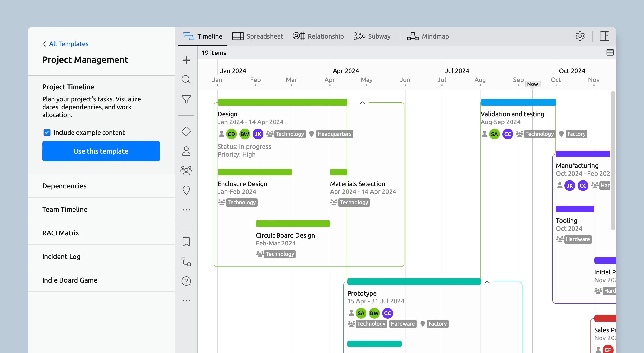The width and height of the screenshot is (644, 353).
Task: Select the diamond milestone icon in sidebar
Action: 186,131
